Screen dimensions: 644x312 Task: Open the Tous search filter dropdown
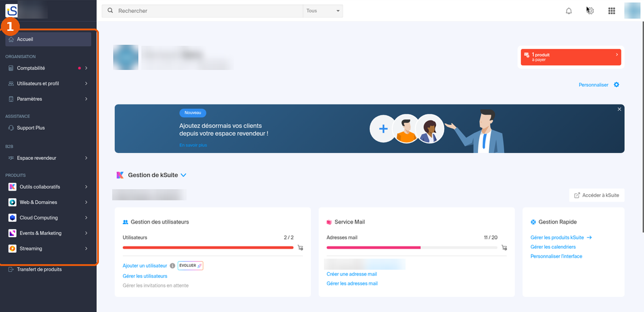click(323, 11)
